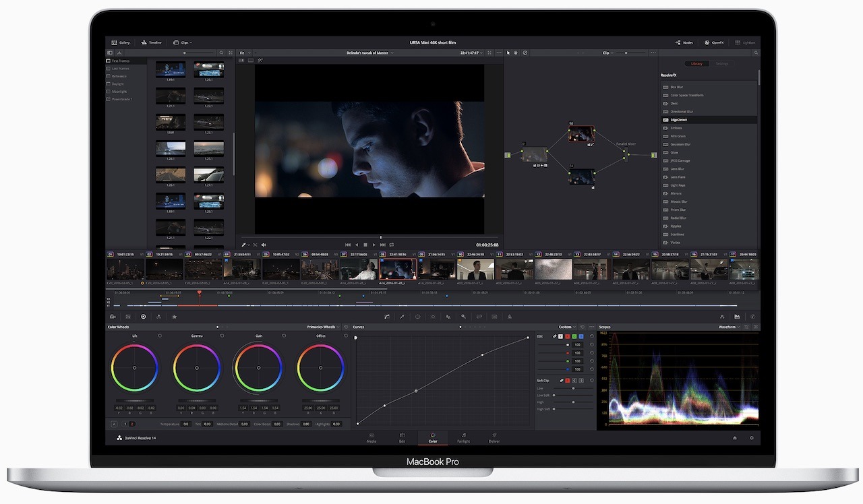The image size is (863, 504).
Task: Open the Primaries Wheels mode dropdown
Action: point(324,327)
